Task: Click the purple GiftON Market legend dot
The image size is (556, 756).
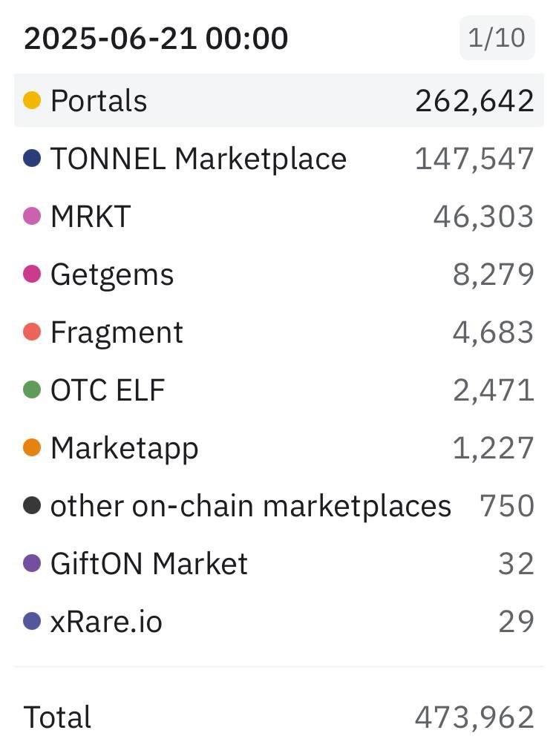Action: click(32, 563)
